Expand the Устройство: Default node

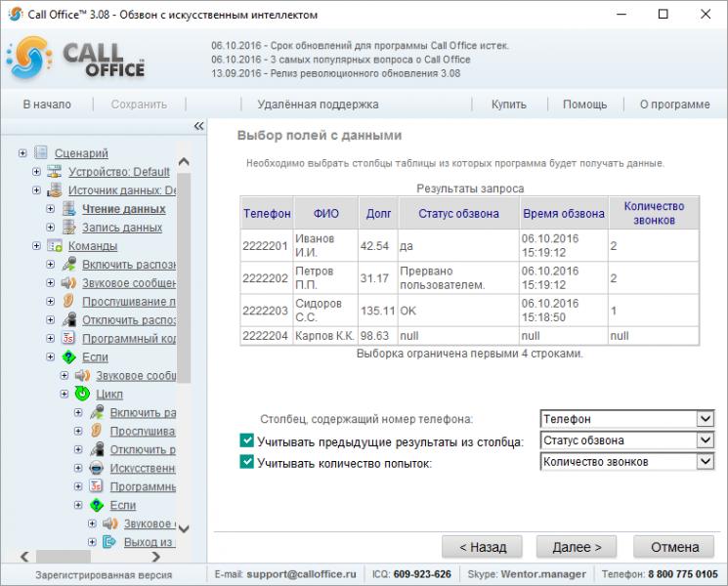coord(36,172)
